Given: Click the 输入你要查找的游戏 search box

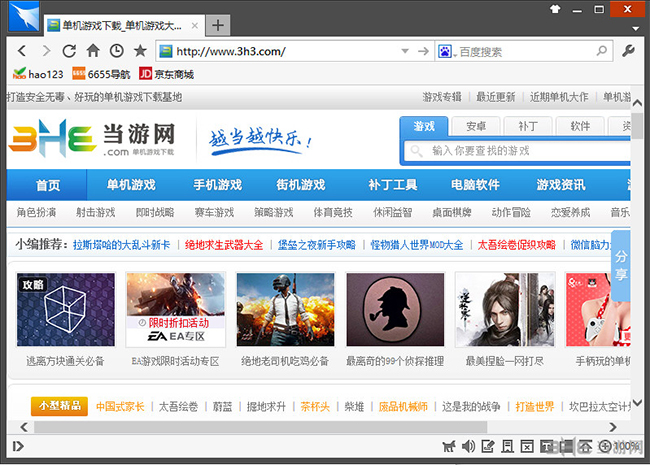Looking at the screenshot, I should tap(517, 151).
